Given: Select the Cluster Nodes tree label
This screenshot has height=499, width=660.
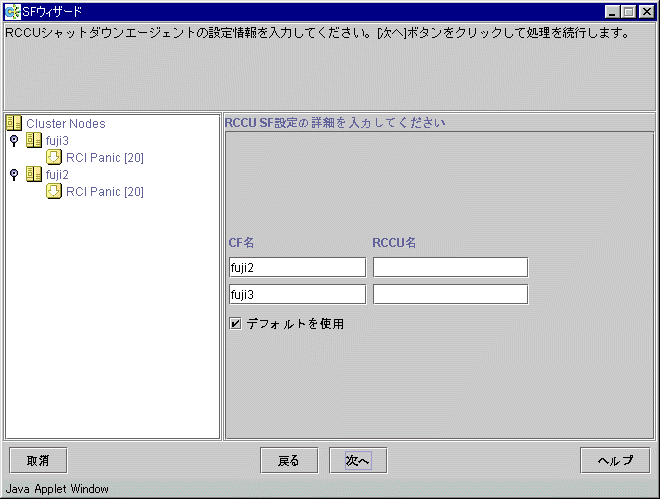Looking at the screenshot, I should 66,123.
